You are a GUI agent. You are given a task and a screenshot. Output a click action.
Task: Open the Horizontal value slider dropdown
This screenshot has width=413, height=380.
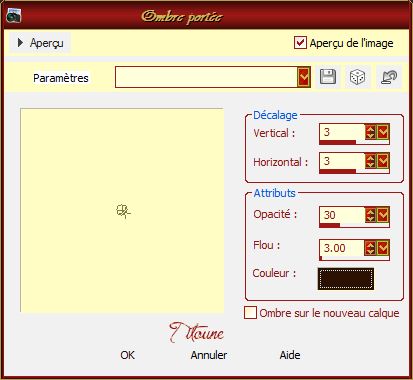pyautogui.click(x=383, y=161)
